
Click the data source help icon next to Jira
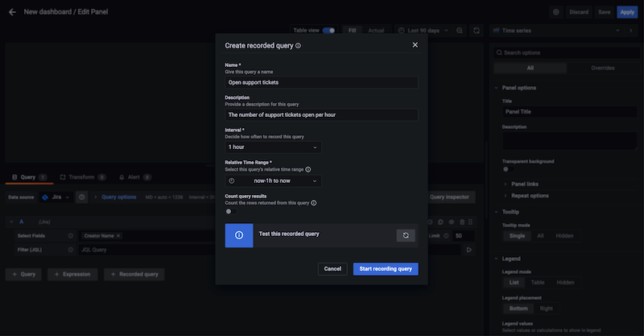click(x=82, y=197)
